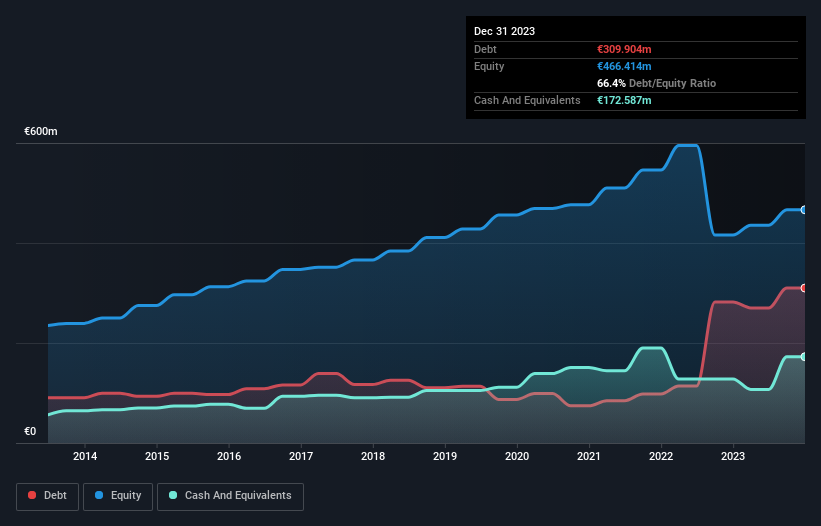Click the Equity label in tooltip
The height and width of the screenshot is (526, 821).
click(x=489, y=66)
